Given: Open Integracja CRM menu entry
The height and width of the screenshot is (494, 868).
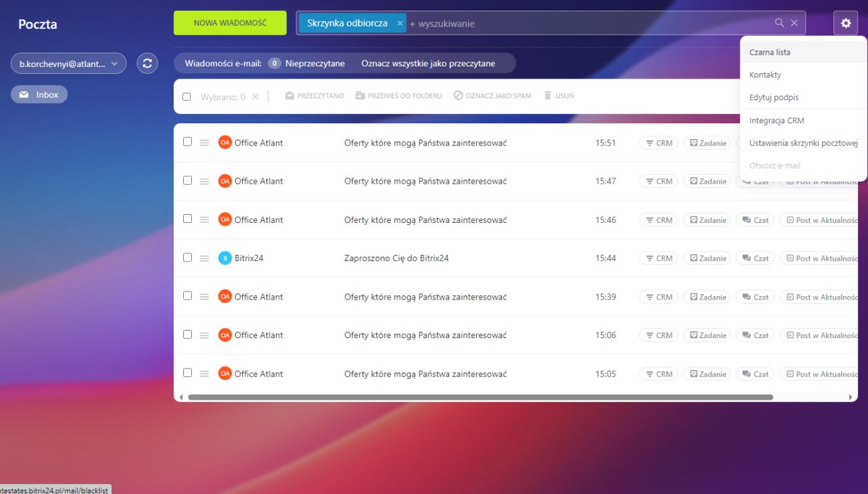Looking at the screenshot, I should pyautogui.click(x=776, y=121).
